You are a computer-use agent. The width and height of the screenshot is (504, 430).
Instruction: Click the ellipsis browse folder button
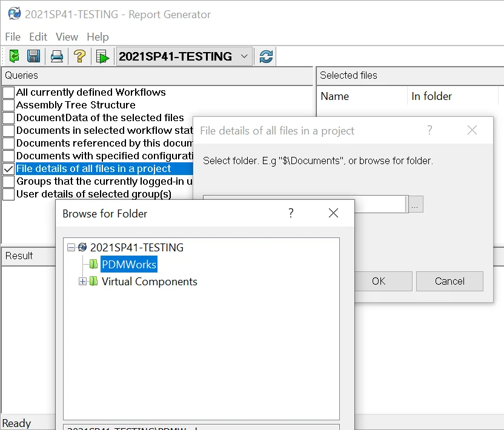415,205
